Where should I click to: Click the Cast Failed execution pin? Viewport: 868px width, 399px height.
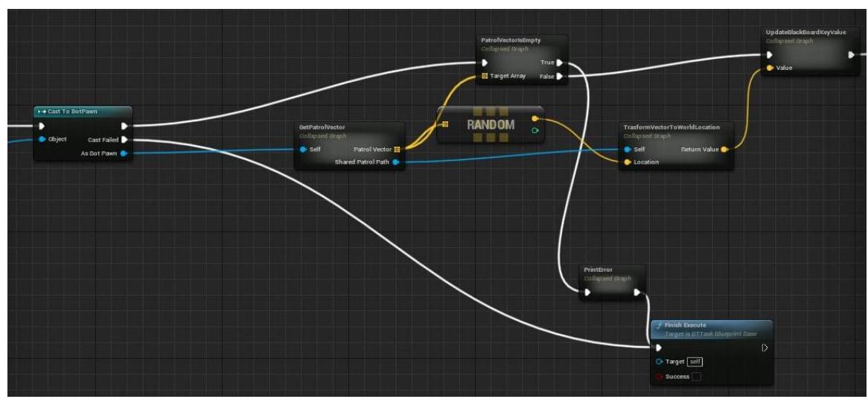124,139
